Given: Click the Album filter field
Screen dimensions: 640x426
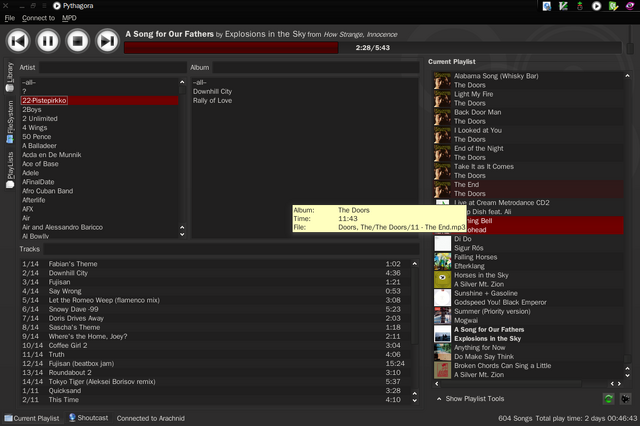Looking at the screenshot, I should [316, 67].
